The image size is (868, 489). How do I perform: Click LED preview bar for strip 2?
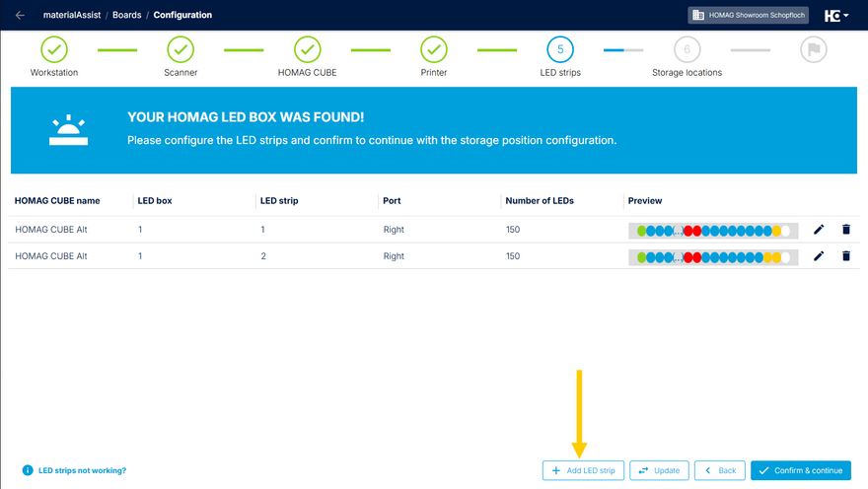[713, 257]
